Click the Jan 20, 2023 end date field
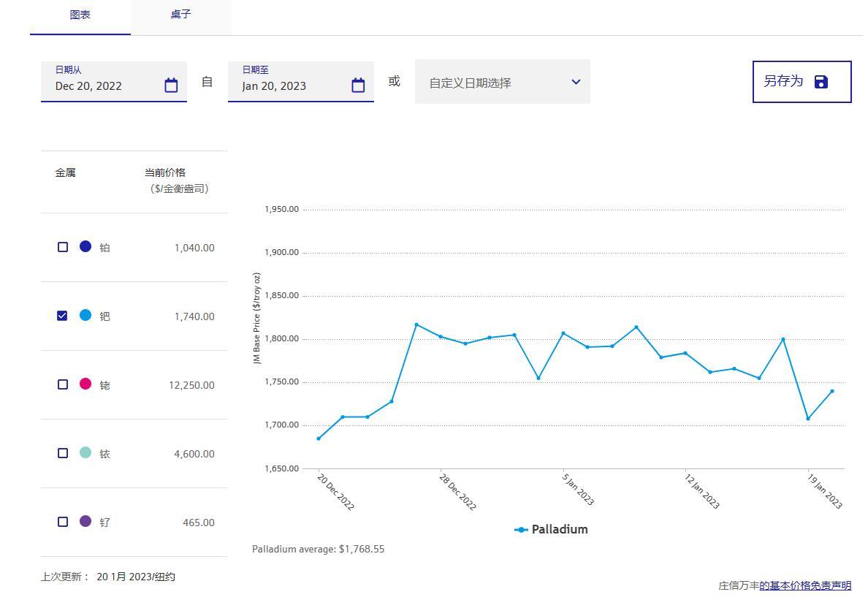Image resolution: width=868 pixels, height=600 pixels. click(289, 86)
